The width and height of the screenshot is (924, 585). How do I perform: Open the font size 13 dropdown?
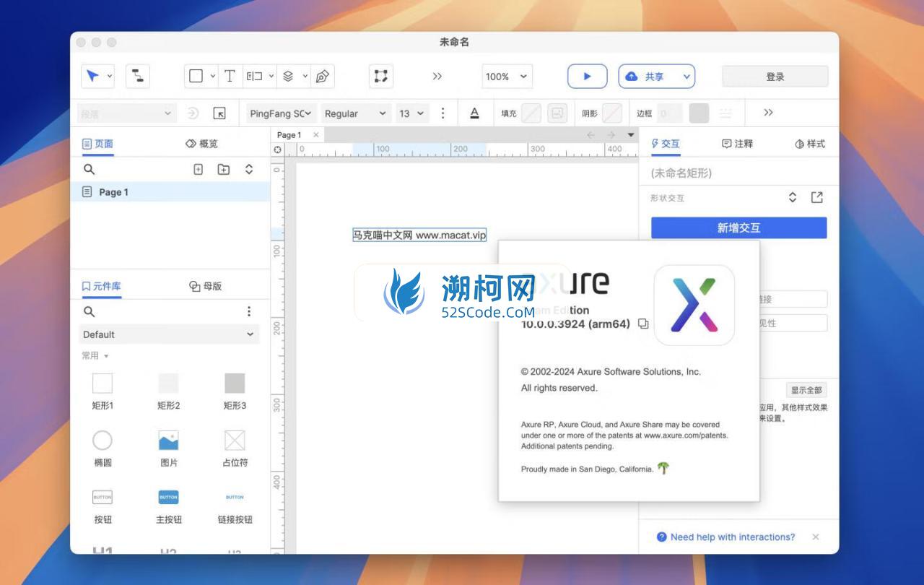(412, 113)
